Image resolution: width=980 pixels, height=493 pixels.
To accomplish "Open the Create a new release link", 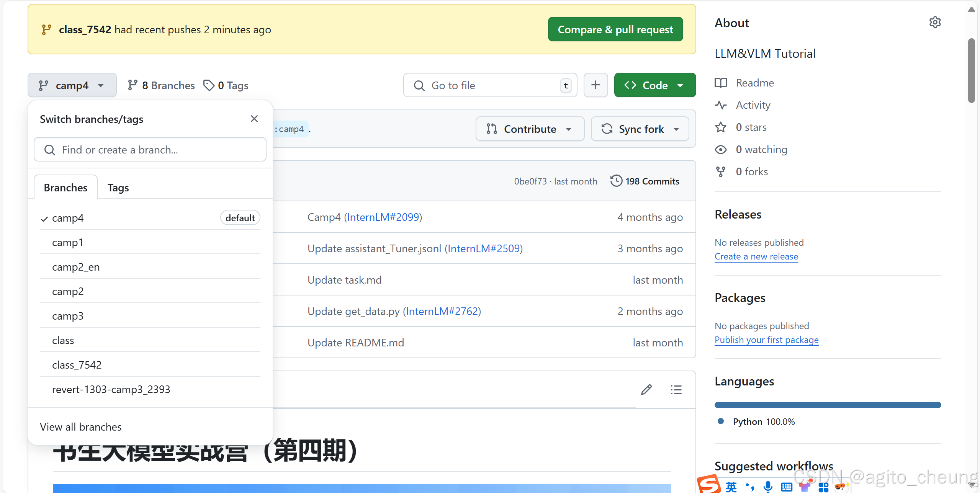I will [756, 256].
